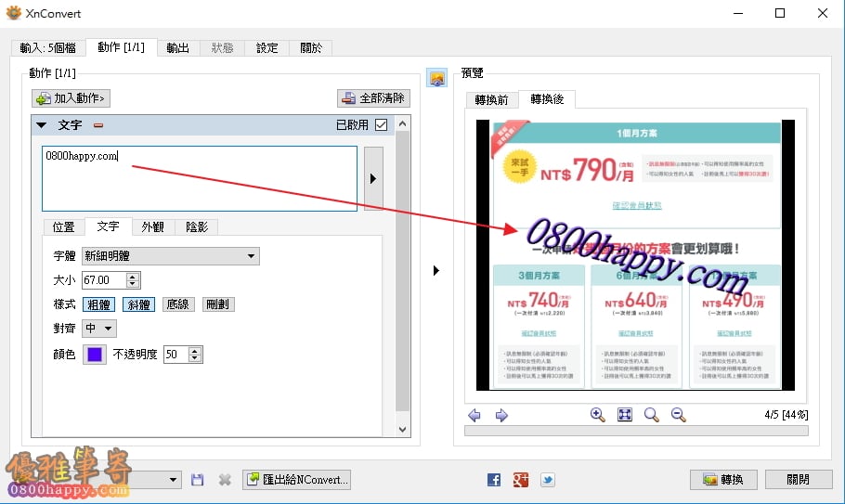Image resolution: width=845 pixels, height=504 pixels.
Task: Open the Facebook share icon
Action: point(494,480)
